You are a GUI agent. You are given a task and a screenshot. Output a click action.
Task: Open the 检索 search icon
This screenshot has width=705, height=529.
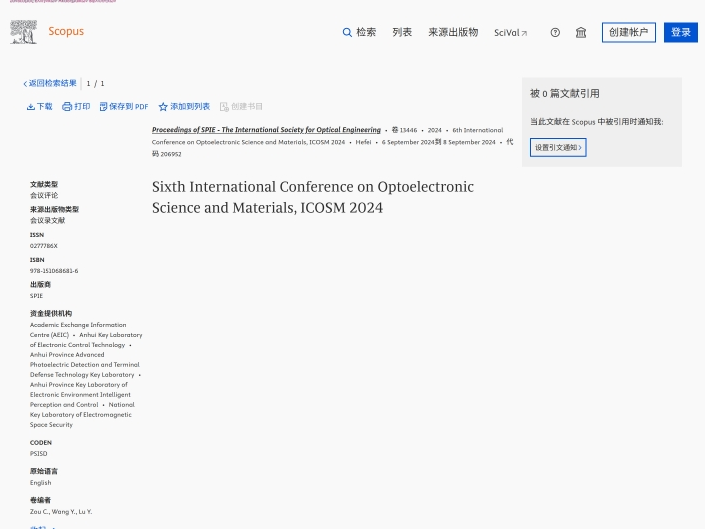coord(347,33)
